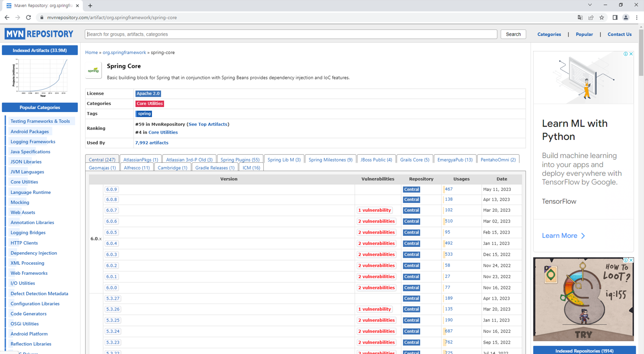Image resolution: width=644 pixels, height=354 pixels.
Task: Click the indexed artifacts growth chart
Action: [x=40, y=78]
